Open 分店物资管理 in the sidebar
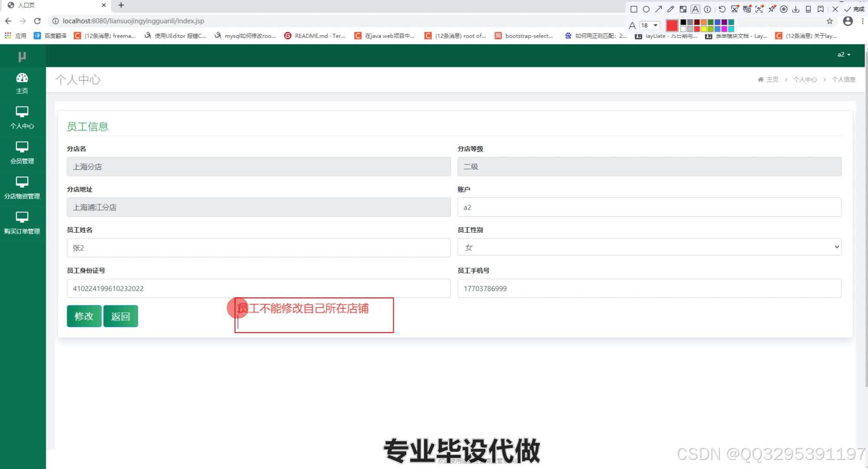The height and width of the screenshot is (469, 868). 22,188
